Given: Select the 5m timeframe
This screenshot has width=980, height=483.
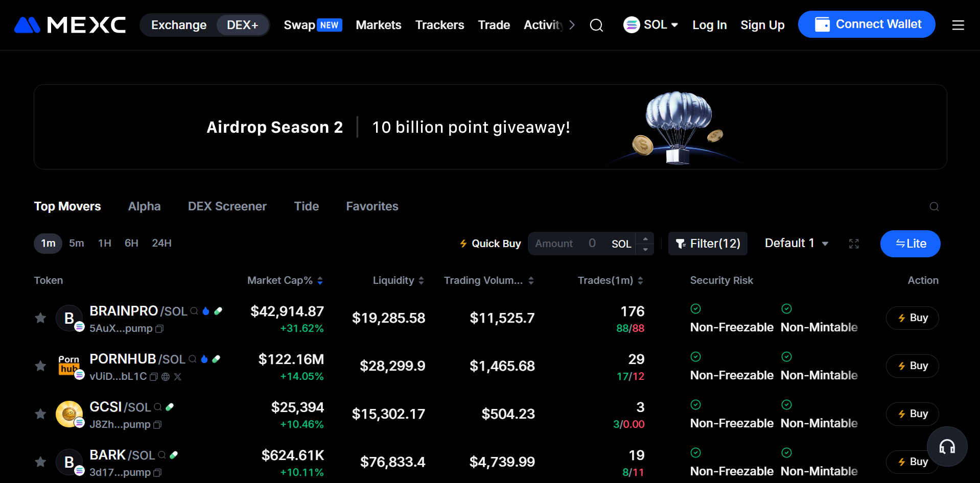Looking at the screenshot, I should tap(77, 244).
